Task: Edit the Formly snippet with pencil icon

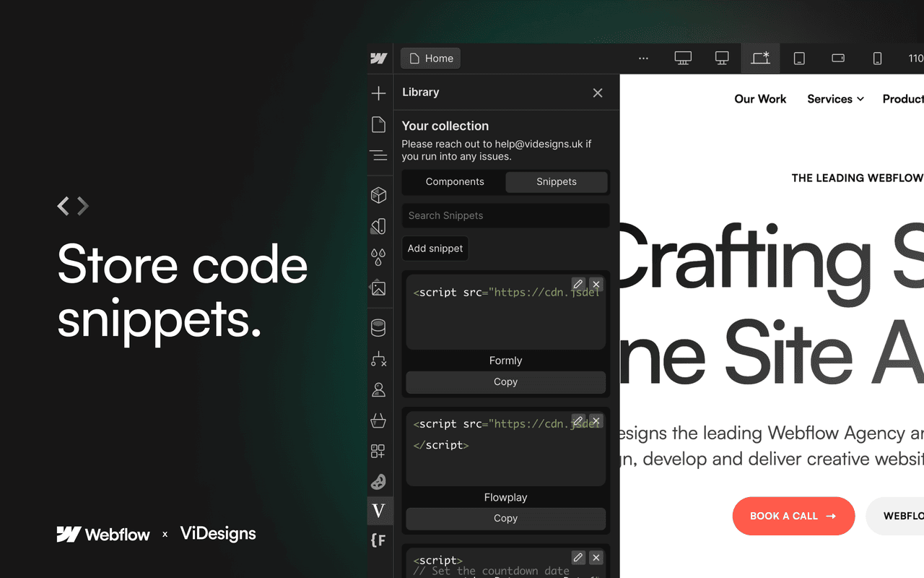Action: pos(578,284)
